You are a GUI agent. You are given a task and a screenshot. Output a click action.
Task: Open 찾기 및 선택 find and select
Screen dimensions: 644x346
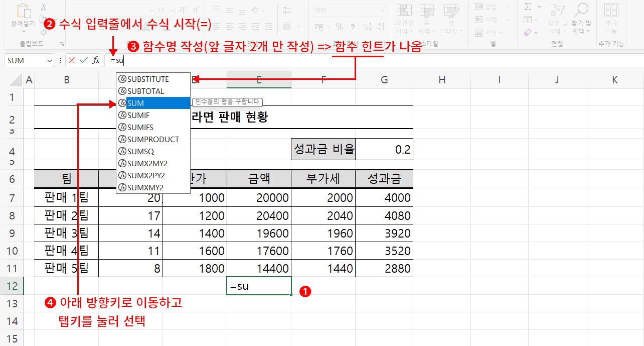(x=581, y=18)
